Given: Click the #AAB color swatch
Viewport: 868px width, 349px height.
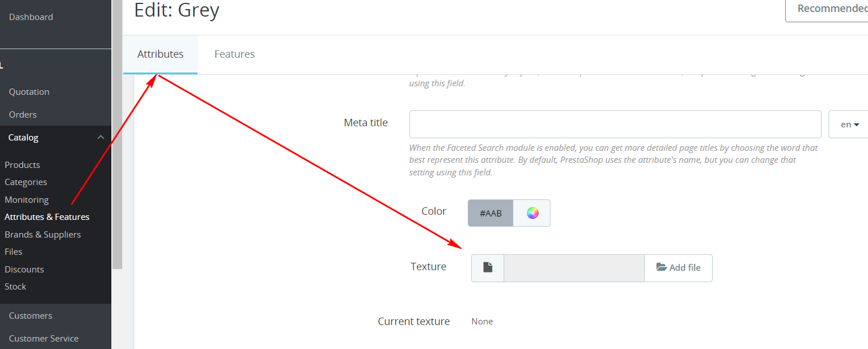Looking at the screenshot, I should (x=491, y=213).
